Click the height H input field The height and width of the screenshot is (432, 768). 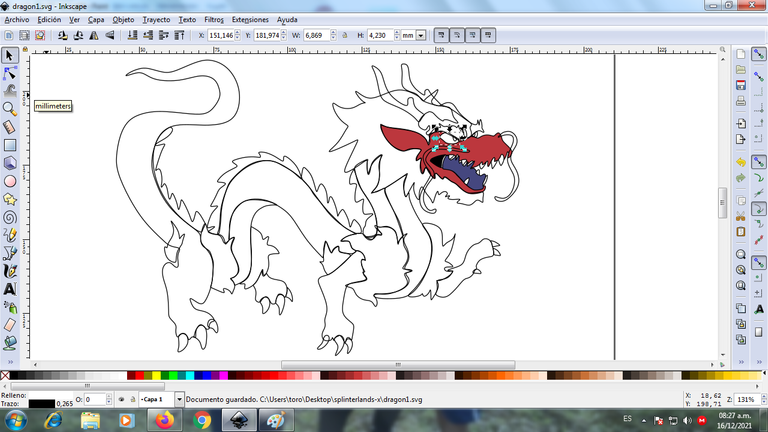click(380, 35)
